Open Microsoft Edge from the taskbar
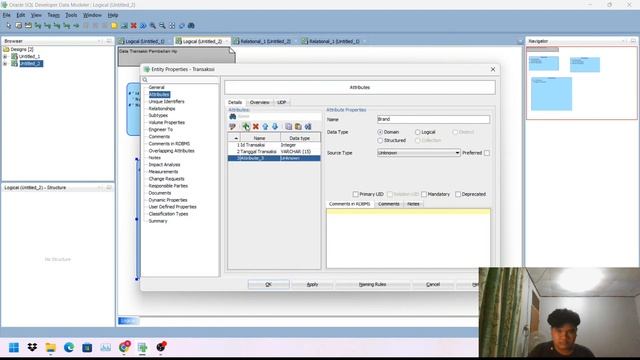 coord(69,347)
